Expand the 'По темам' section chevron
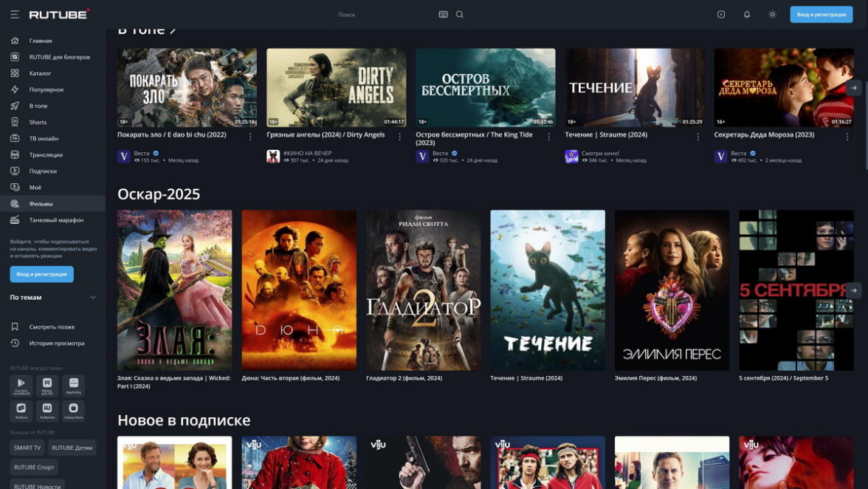 point(93,298)
